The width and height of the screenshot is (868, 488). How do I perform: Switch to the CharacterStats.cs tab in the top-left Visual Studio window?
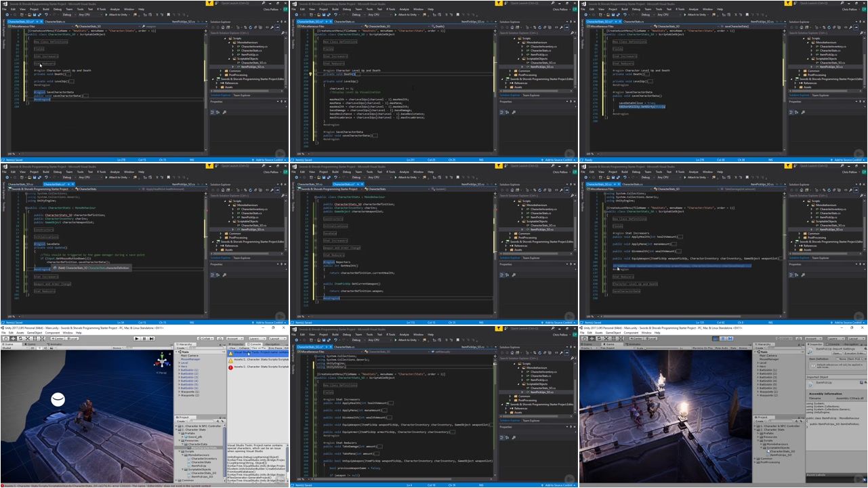click(55, 22)
